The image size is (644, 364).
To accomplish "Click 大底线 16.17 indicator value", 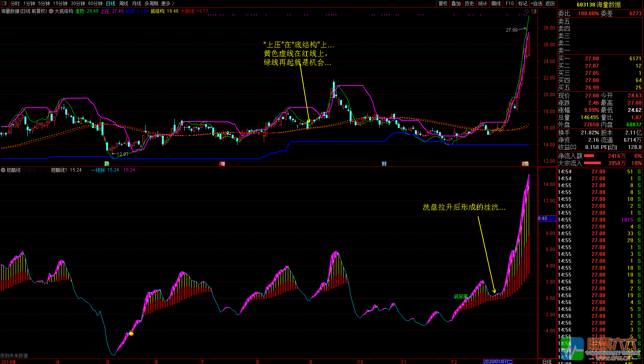I will (x=195, y=11).
